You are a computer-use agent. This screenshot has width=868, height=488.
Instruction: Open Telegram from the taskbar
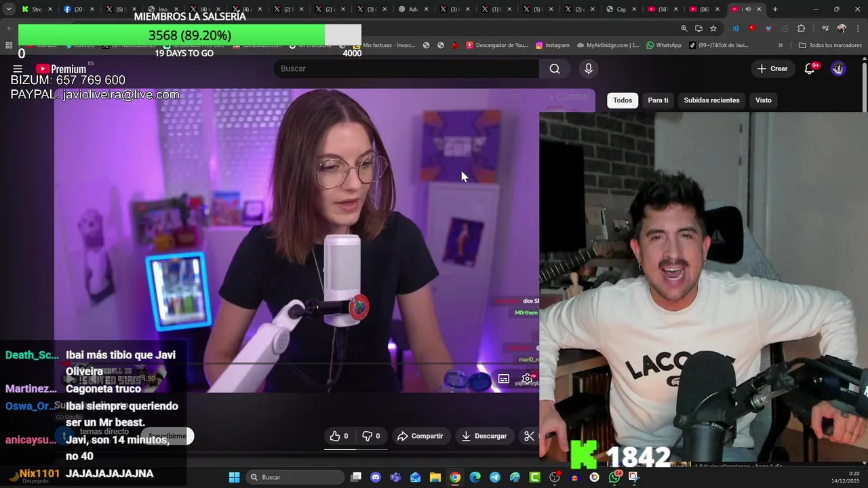point(494,477)
